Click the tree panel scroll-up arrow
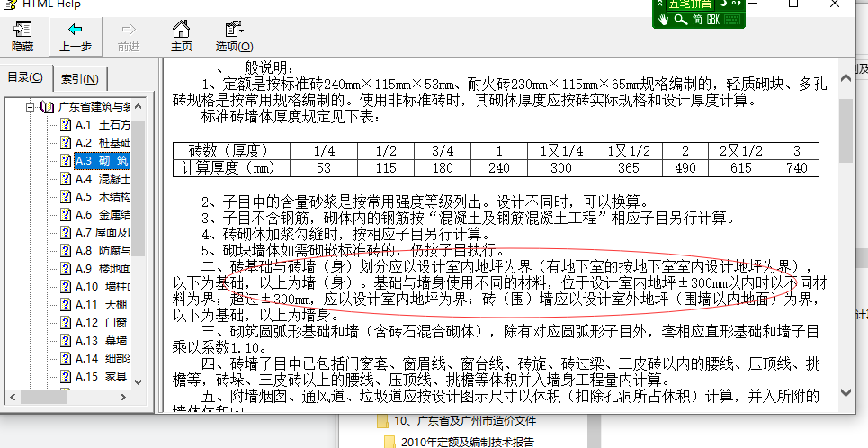The image size is (868, 448). (x=139, y=106)
